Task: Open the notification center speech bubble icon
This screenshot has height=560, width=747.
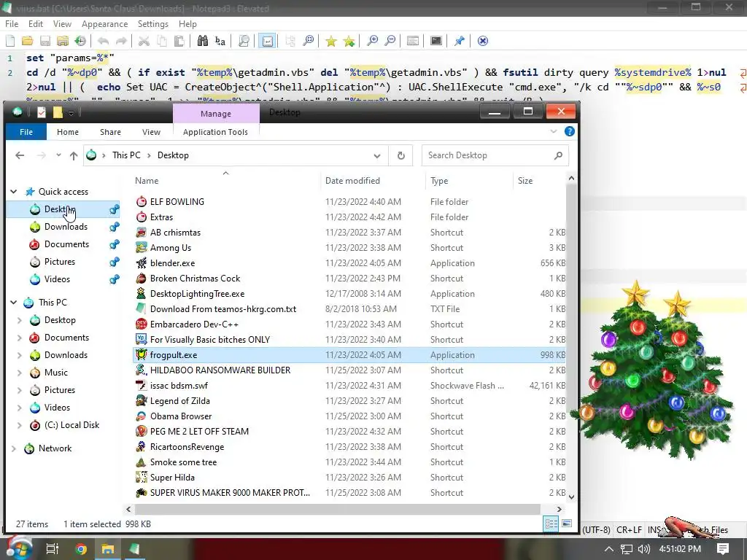Action: (723, 549)
